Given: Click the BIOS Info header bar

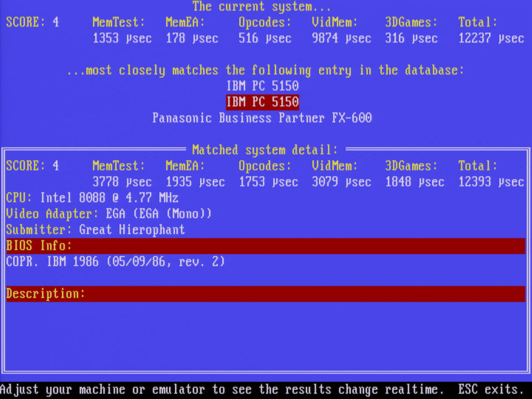Looking at the screenshot, I should 266,246.
